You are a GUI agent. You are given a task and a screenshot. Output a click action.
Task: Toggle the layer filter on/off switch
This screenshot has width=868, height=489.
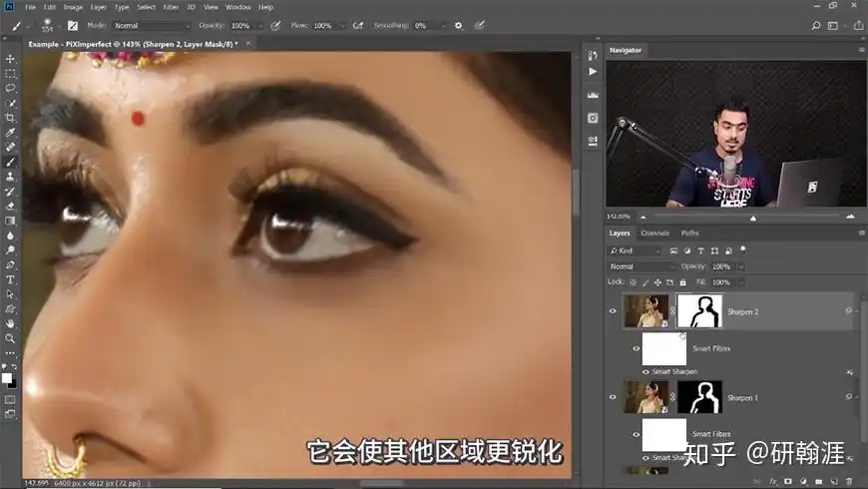743,249
